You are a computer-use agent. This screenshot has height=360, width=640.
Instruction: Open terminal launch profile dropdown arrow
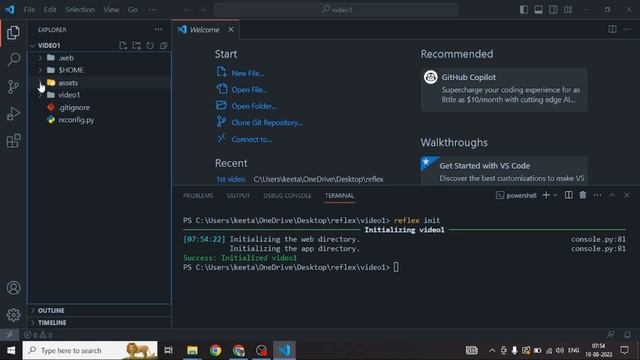tap(555, 195)
